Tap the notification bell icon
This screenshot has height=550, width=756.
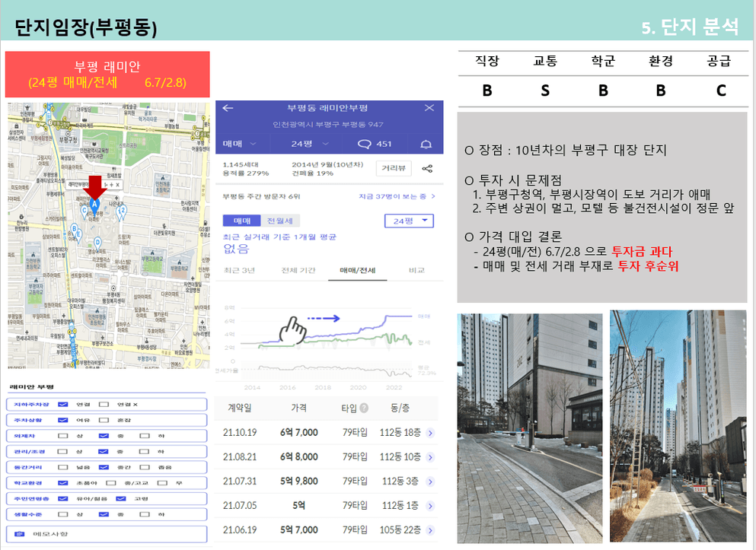coord(426,144)
